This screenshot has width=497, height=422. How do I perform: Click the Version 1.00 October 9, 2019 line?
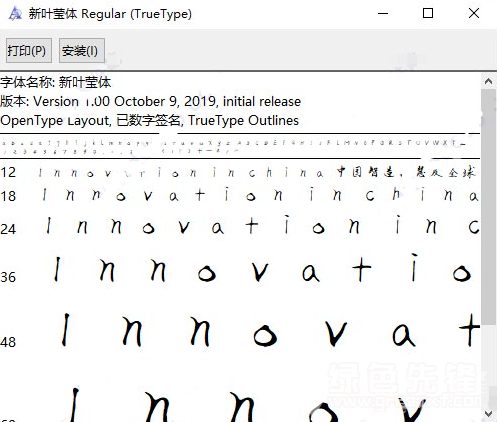(151, 101)
